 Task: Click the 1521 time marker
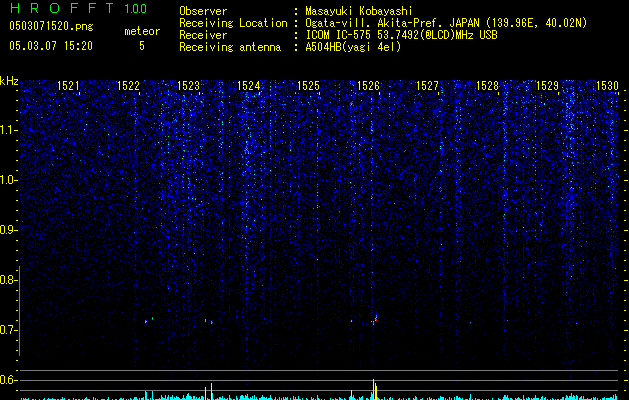[x=68, y=86]
